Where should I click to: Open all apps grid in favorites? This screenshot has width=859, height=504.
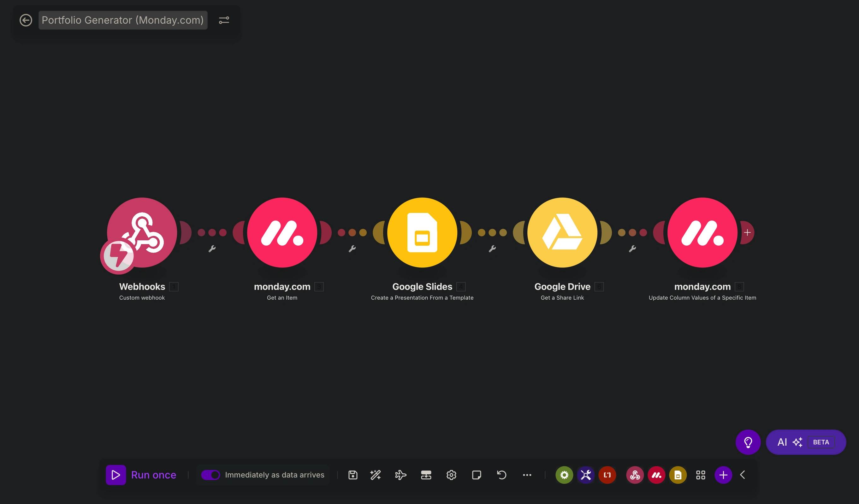(x=701, y=475)
